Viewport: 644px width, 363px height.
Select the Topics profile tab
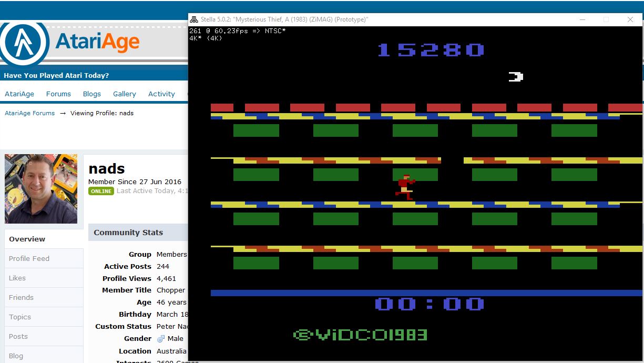[x=20, y=317]
